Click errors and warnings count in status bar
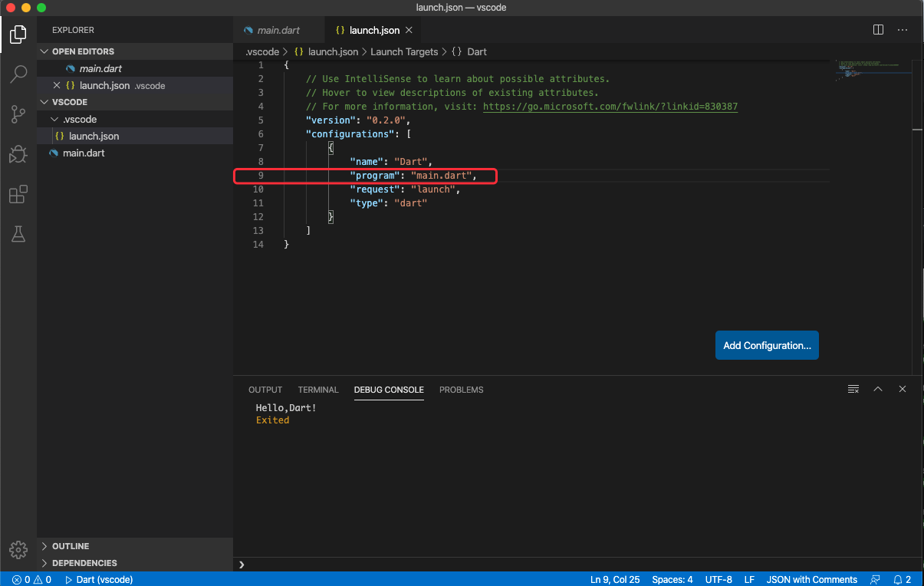Screen dimensions: 924x586 point(31,579)
